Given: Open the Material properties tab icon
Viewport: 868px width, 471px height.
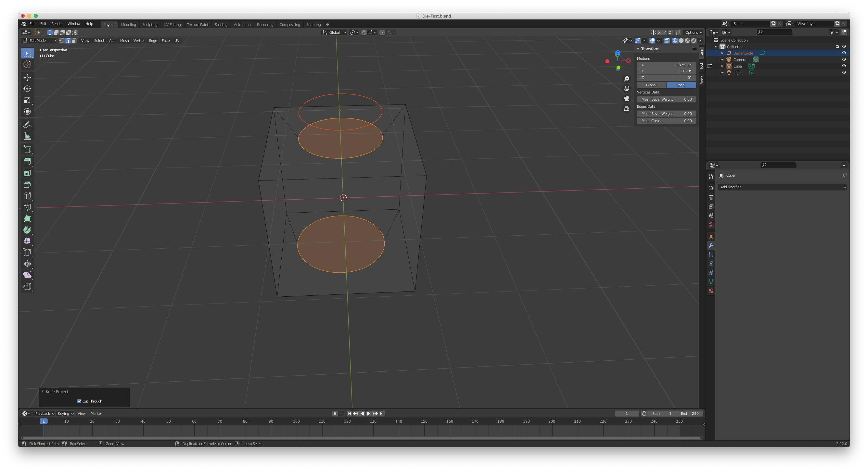Looking at the screenshot, I should coord(711,291).
